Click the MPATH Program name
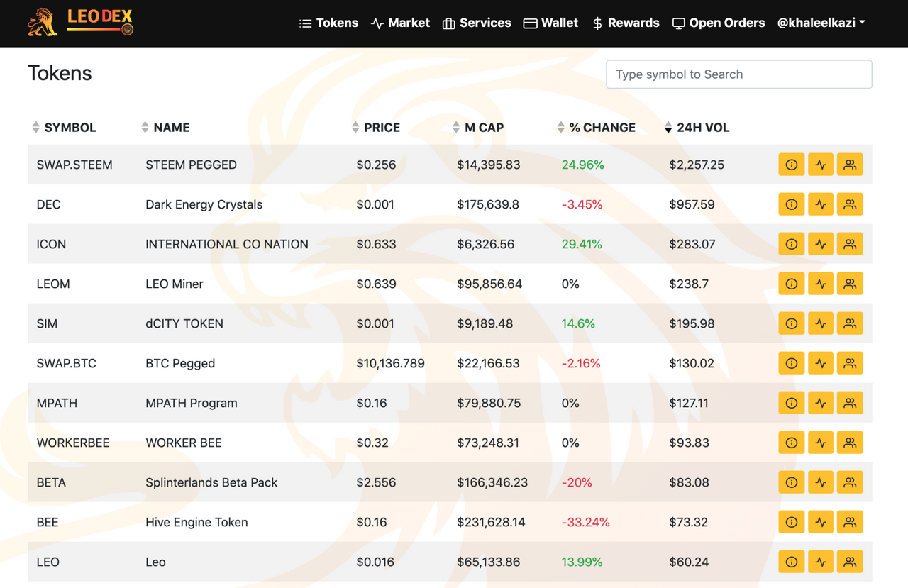Image resolution: width=908 pixels, height=588 pixels. click(x=192, y=403)
